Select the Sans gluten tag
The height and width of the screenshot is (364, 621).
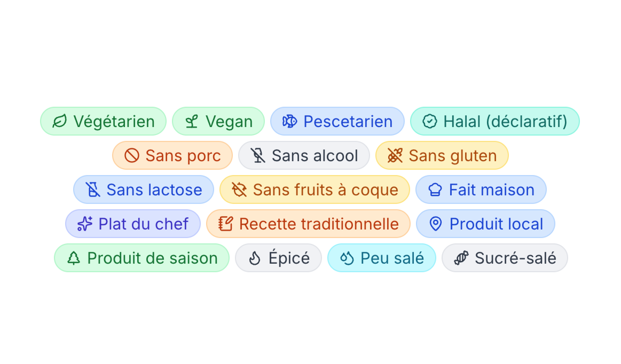(442, 155)
